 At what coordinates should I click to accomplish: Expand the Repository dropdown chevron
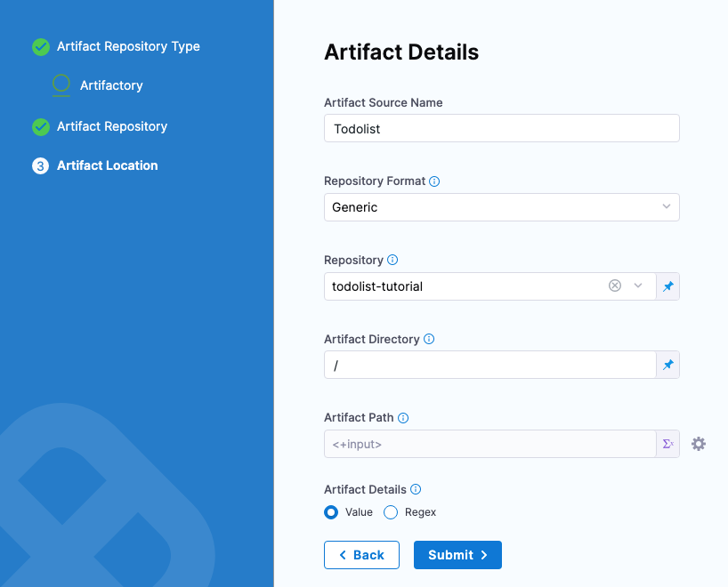(637, 286)
